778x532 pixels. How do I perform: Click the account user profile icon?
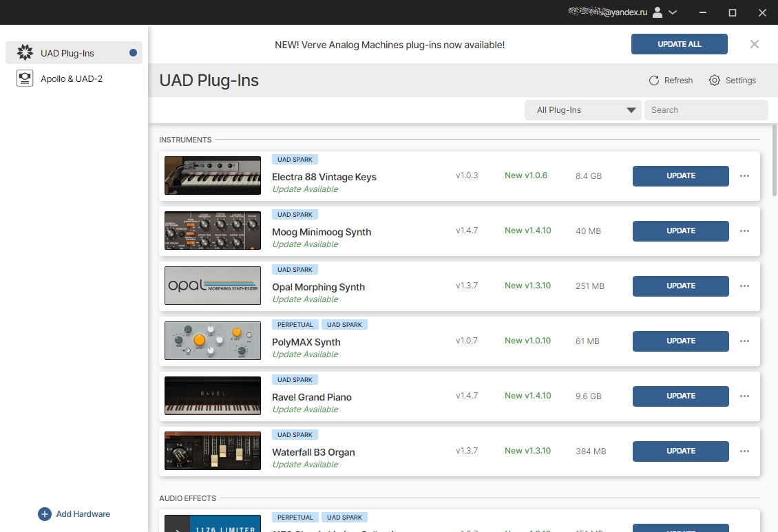tap(658, 12)
